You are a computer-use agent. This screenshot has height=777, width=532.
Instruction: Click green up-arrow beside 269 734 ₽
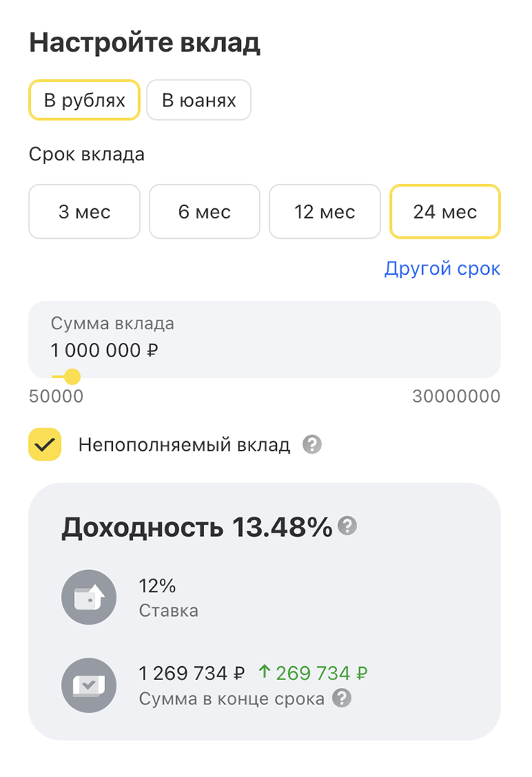tap(265, 671)
